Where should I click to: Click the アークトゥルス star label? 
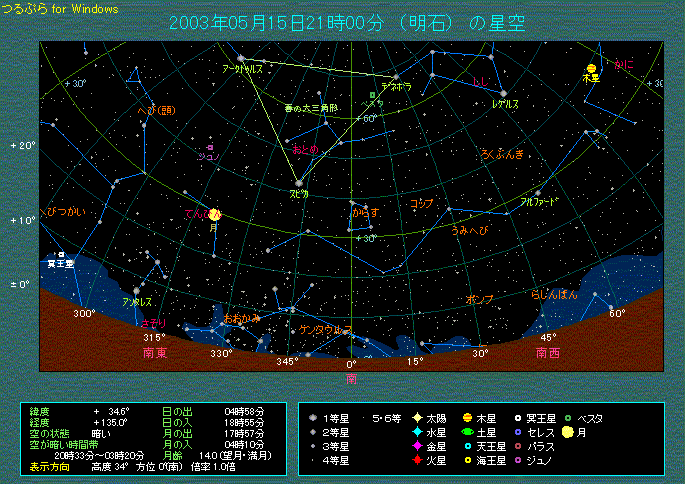coord(242,69)
